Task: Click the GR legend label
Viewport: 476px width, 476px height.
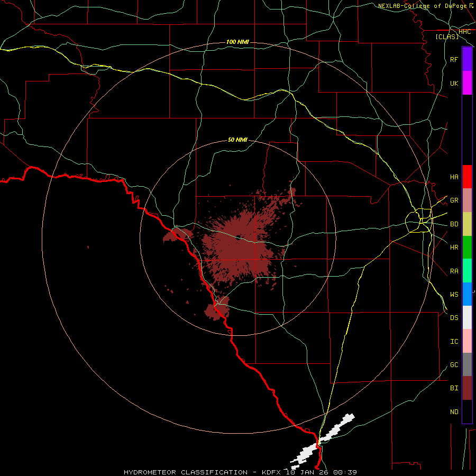Action: [454, 200]
